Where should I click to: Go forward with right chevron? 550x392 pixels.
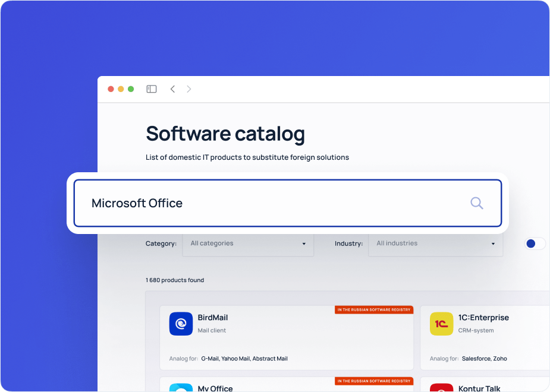tap(188, 89)
